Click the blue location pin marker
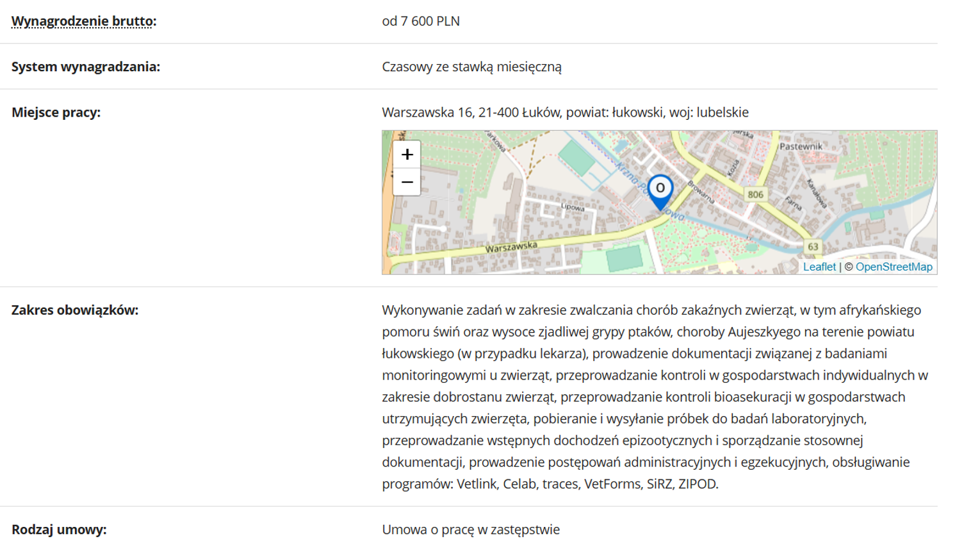This screenshot has width=980, height=550. click(x=660, y=190)
